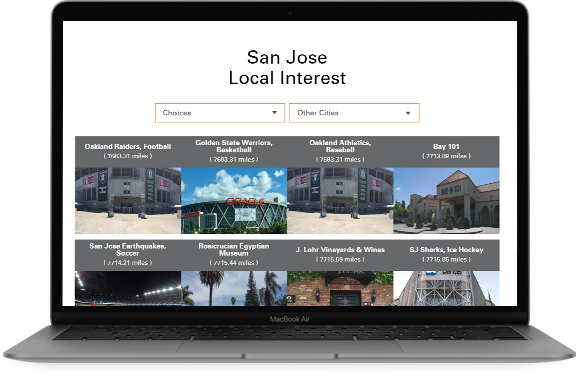Click the Oakland Raiders, Football title
The image size is (576, 376).
point(128,147)
